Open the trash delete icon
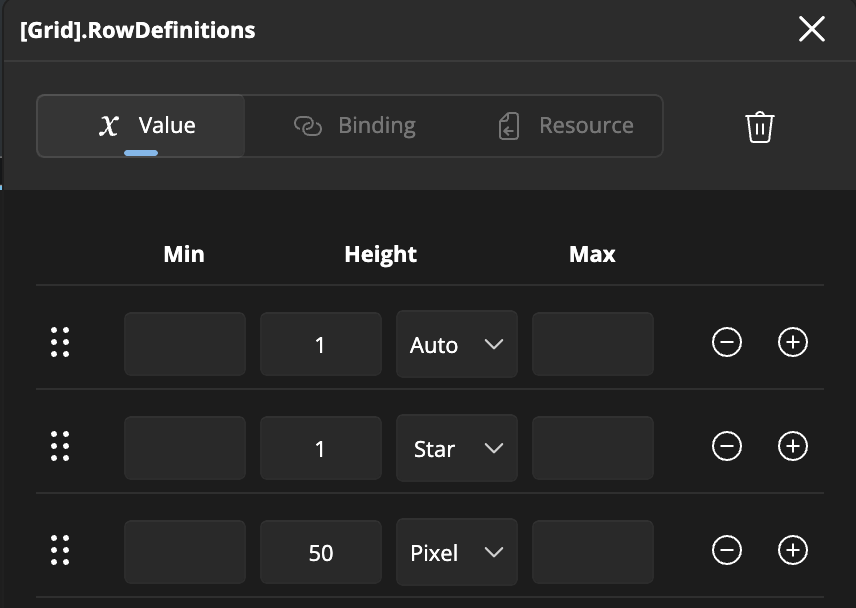The height and width of the screenshot is (608, 856). (760, 126)
